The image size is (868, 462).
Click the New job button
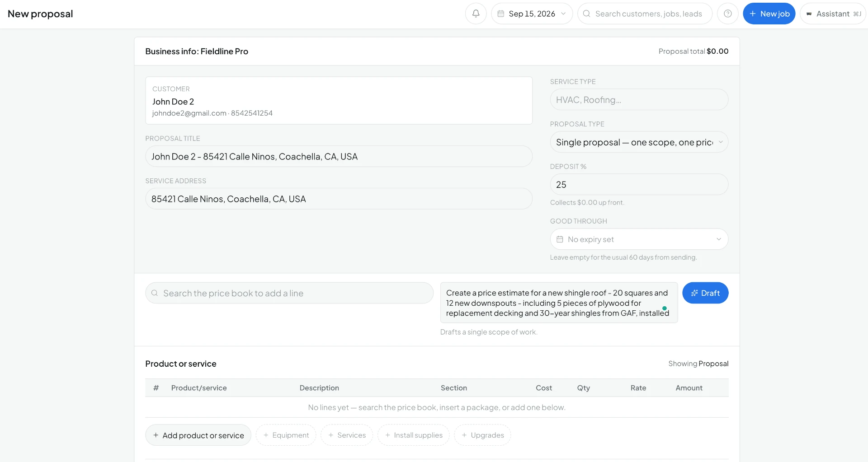(769, 14)
